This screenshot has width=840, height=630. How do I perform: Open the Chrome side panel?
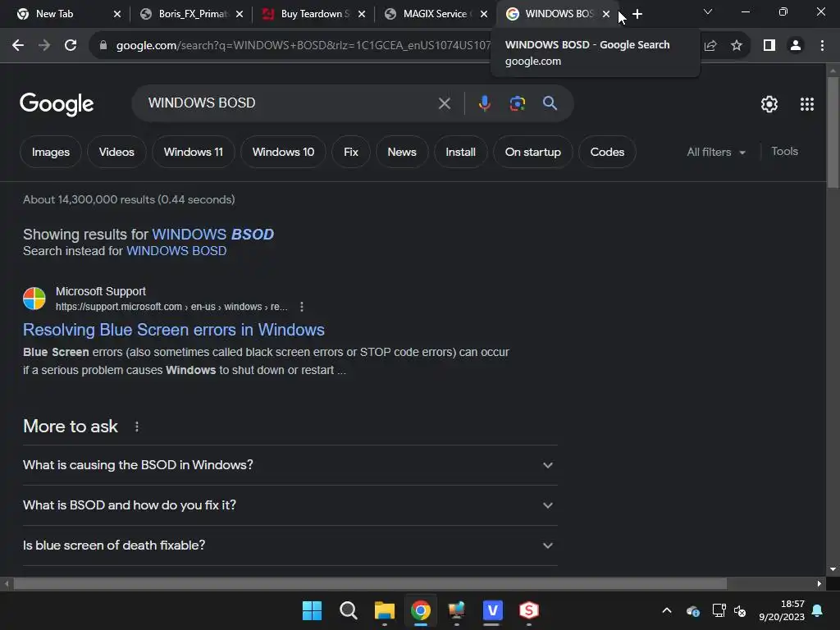click(x=769, y=46)
